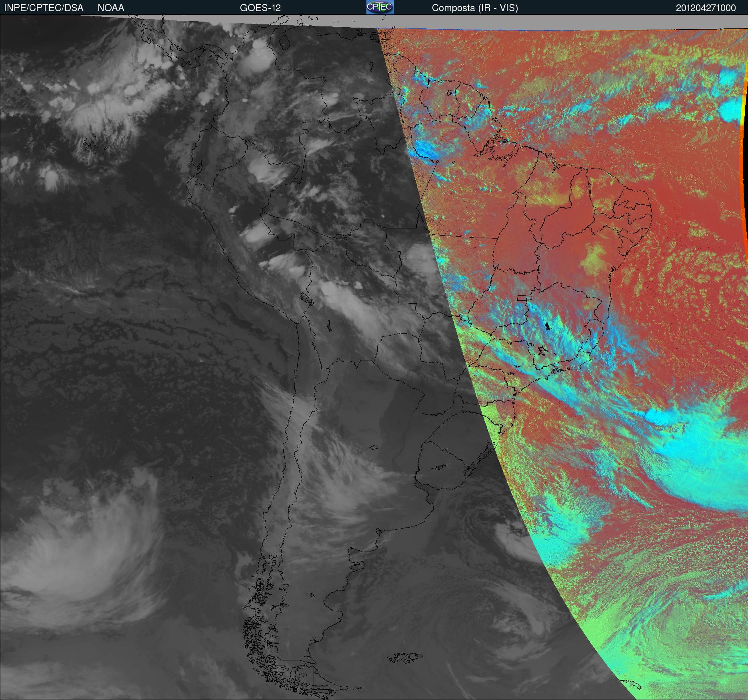Click the NOAA label in the header
Screen dimensions: 748x700
tap(111, 8)
